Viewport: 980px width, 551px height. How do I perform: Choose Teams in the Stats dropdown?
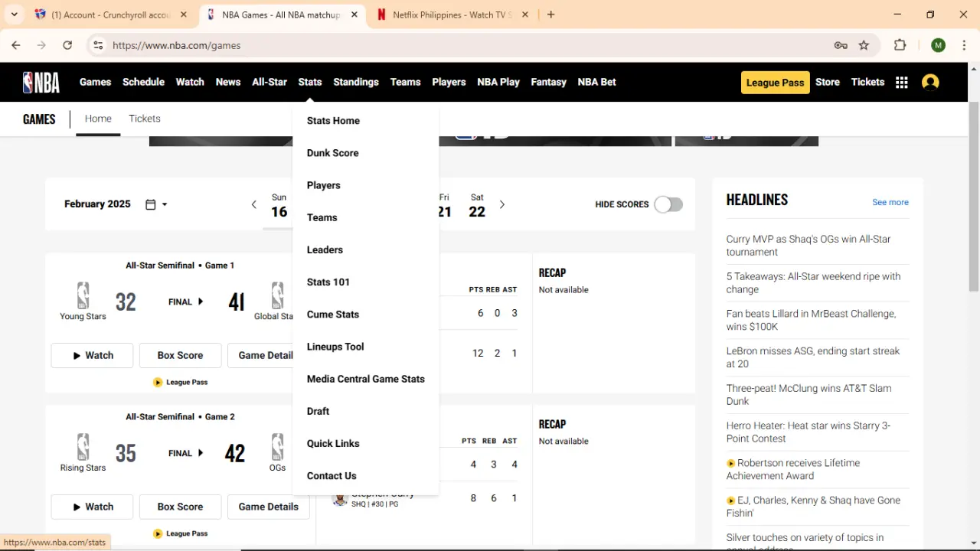322,217
